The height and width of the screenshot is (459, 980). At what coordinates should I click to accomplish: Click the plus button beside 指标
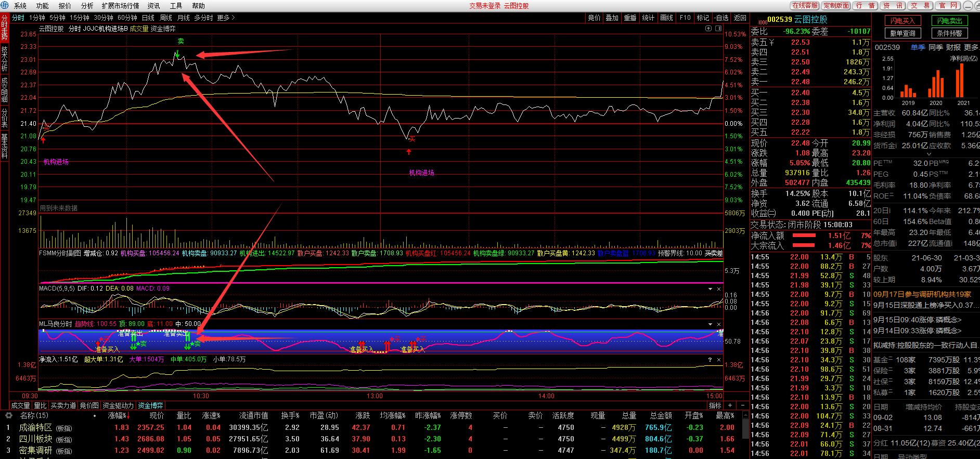pos(730,405)
